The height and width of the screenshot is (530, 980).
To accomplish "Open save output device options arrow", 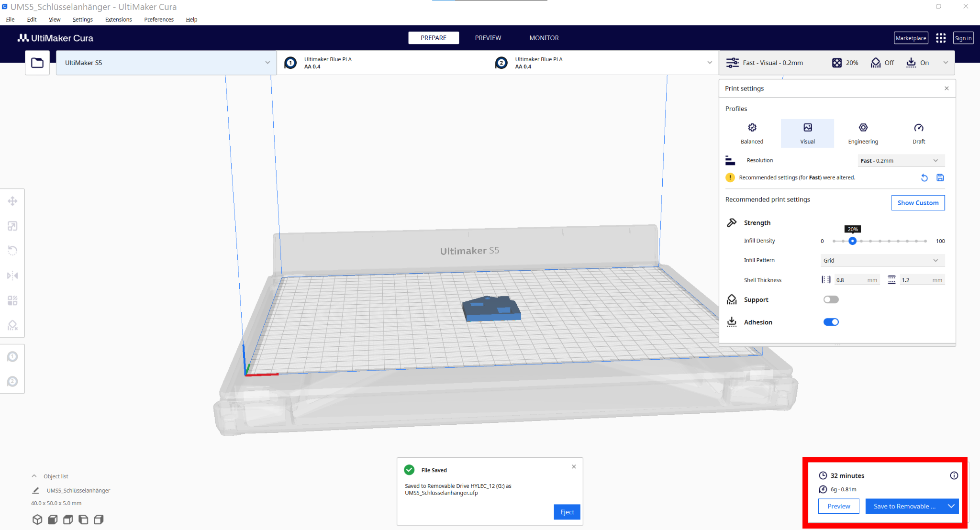I will click(x=951, y=506).
